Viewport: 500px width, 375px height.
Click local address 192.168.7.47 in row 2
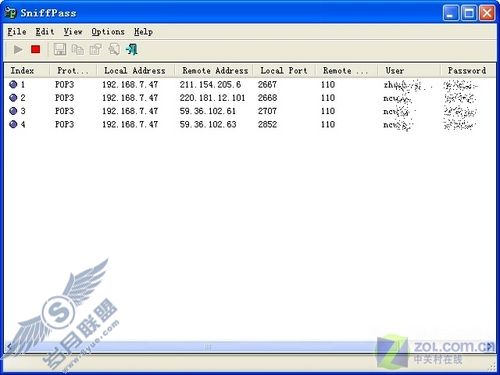point(130,98)
